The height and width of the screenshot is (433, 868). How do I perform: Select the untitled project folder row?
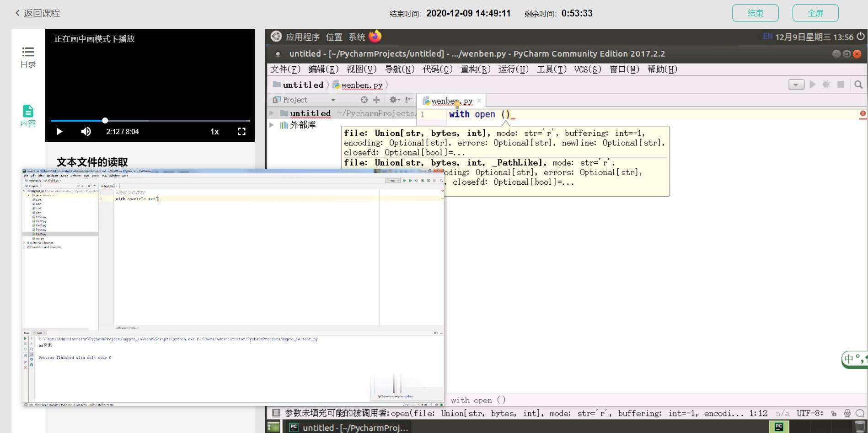(342, 113)
